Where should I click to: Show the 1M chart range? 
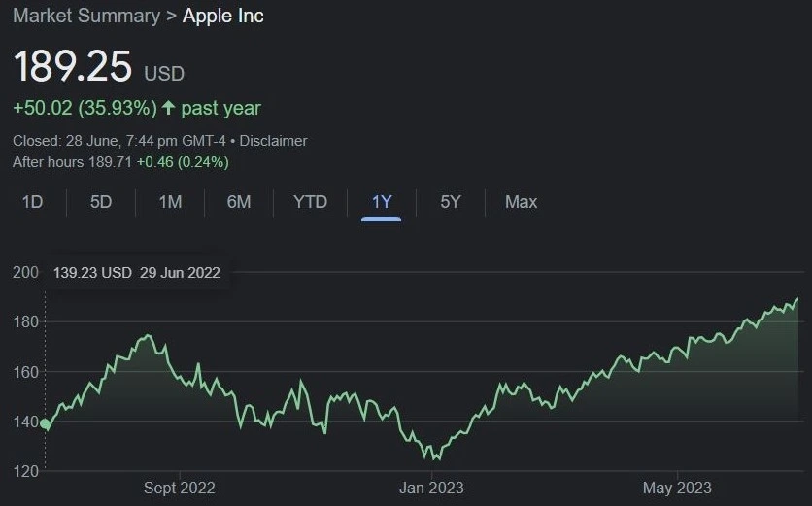click(x=170, y=202)
